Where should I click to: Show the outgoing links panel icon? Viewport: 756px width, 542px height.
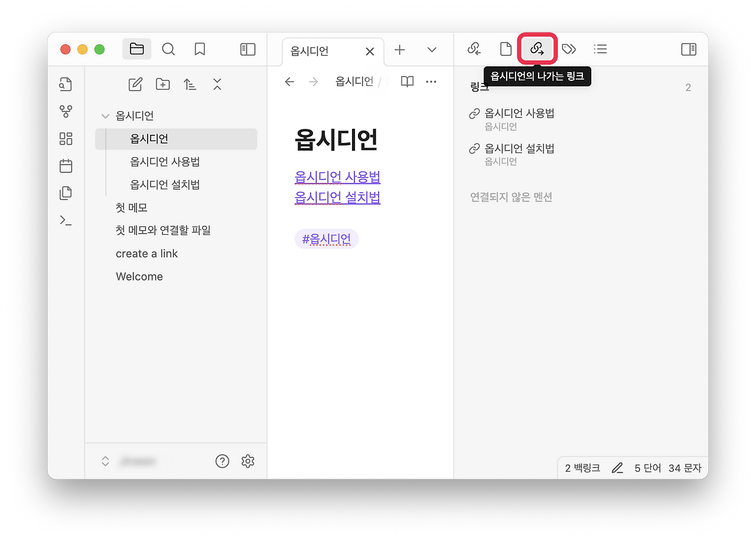(x=537, y=49)
